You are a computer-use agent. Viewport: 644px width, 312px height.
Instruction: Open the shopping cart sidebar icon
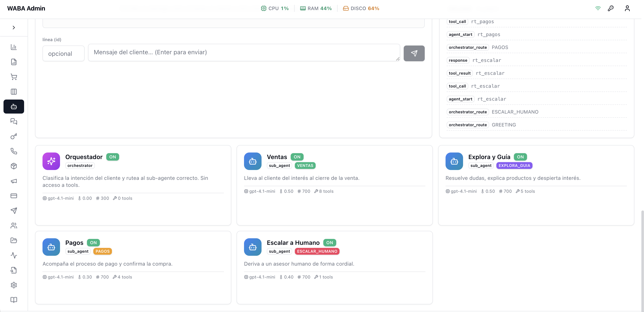14,77
